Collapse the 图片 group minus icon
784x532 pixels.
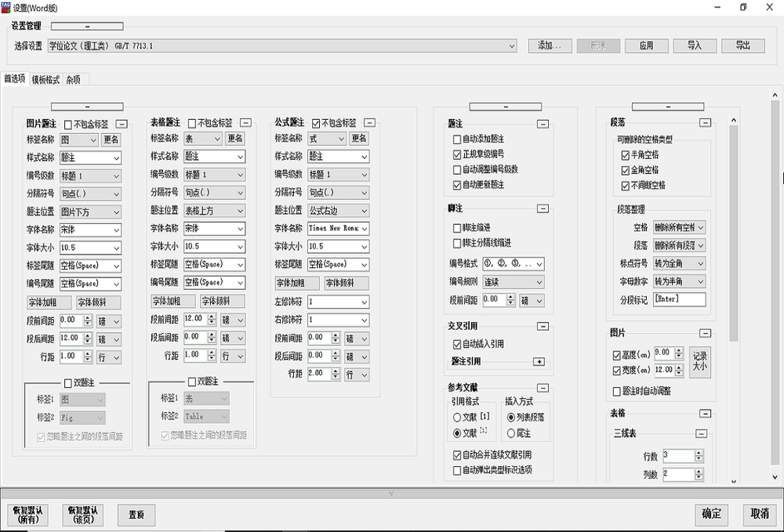(x=705, y=333)
